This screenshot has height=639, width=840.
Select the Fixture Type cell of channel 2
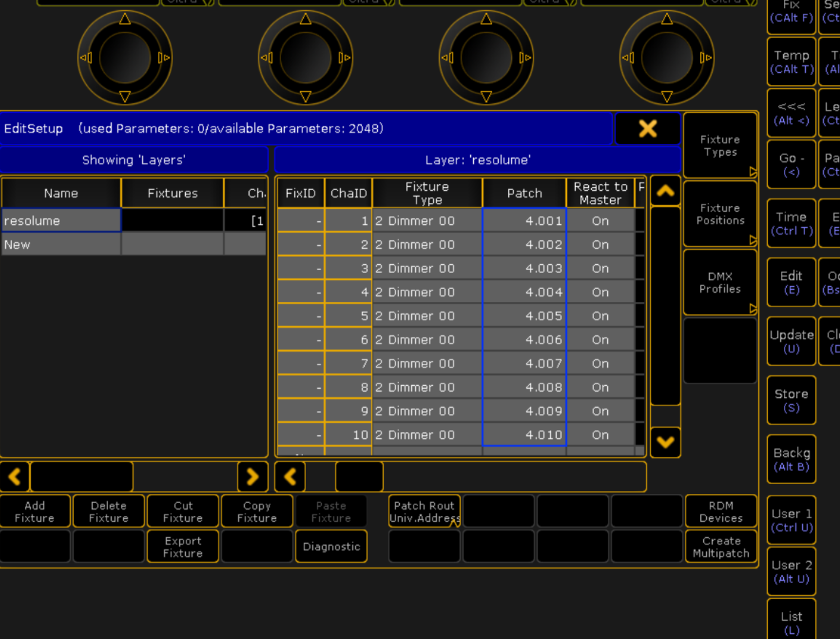427,245
